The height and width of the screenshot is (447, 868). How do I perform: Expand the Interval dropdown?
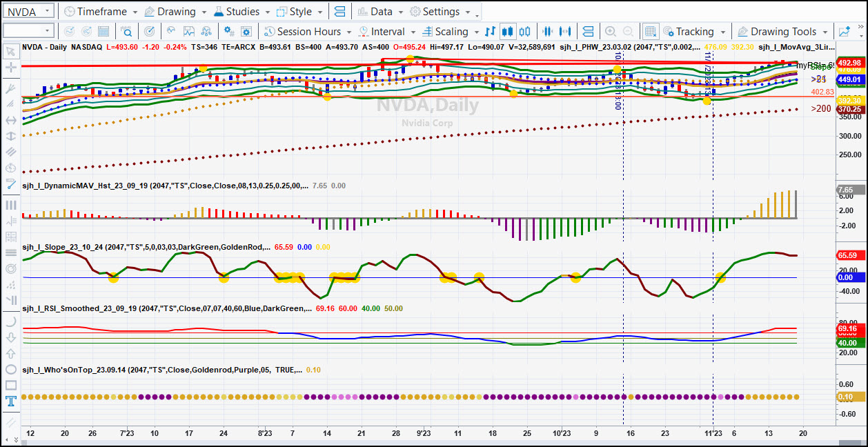tap(387, 32)
